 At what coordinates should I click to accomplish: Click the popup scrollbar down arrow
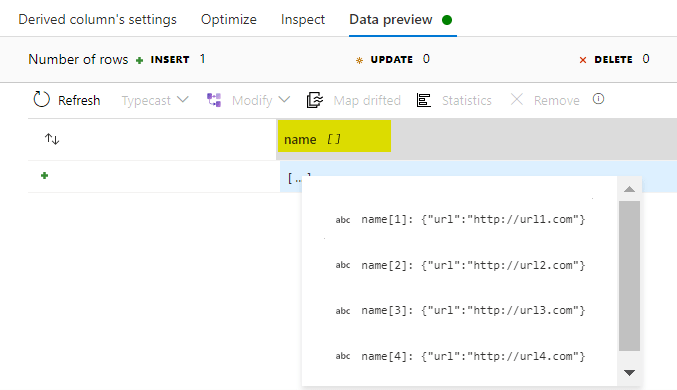(630, 373)
